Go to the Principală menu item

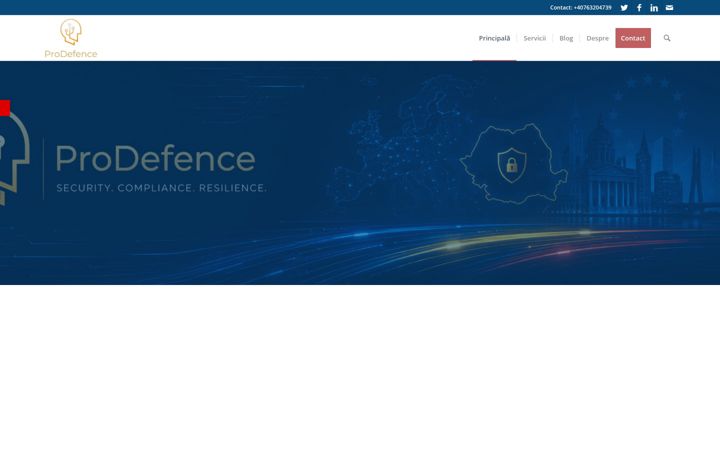(x=494, y=38)
